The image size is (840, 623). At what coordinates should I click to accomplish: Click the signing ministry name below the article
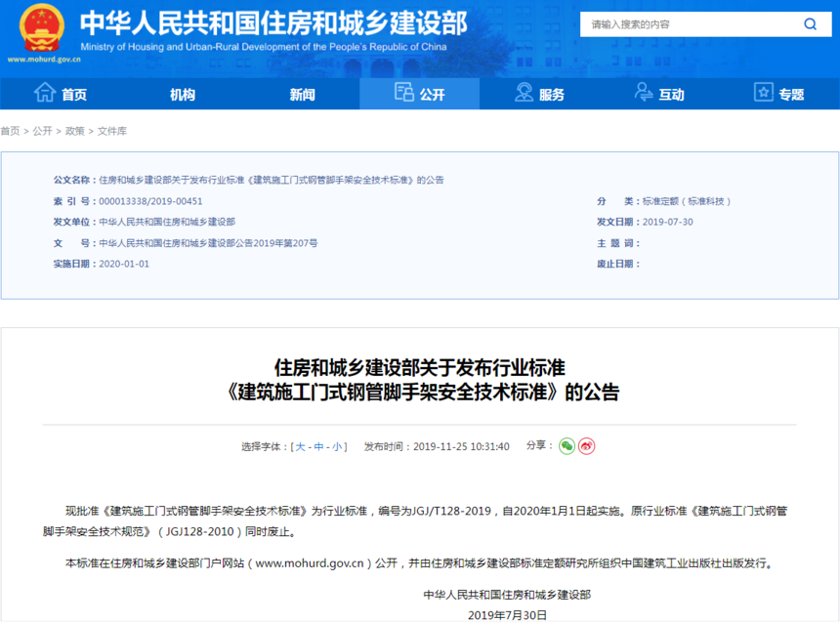coord(507,595)
